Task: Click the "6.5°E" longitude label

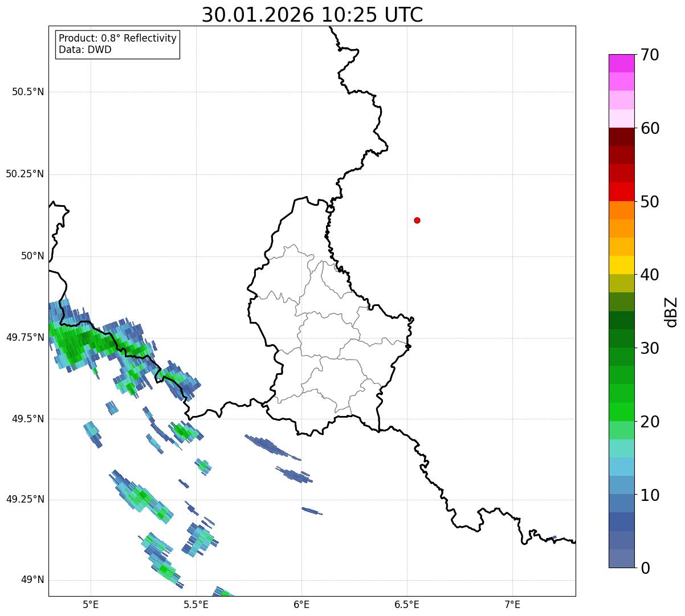Action: [407, 604]
